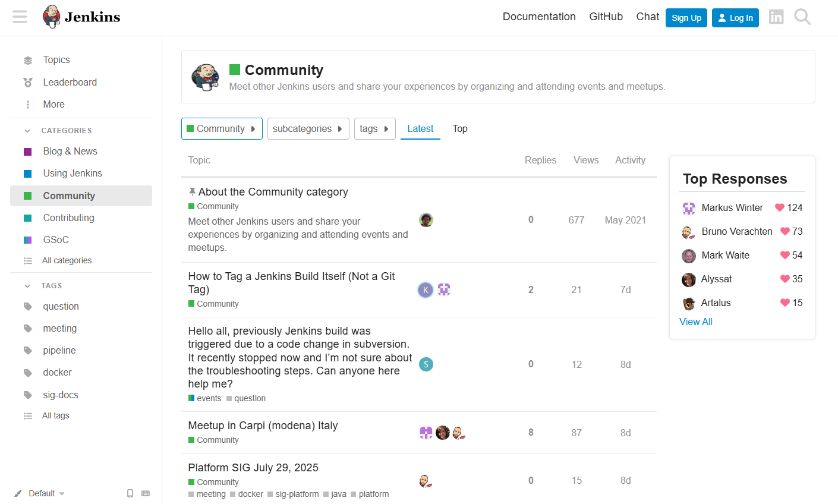Click the Log In button

click(x=735, y=18)
